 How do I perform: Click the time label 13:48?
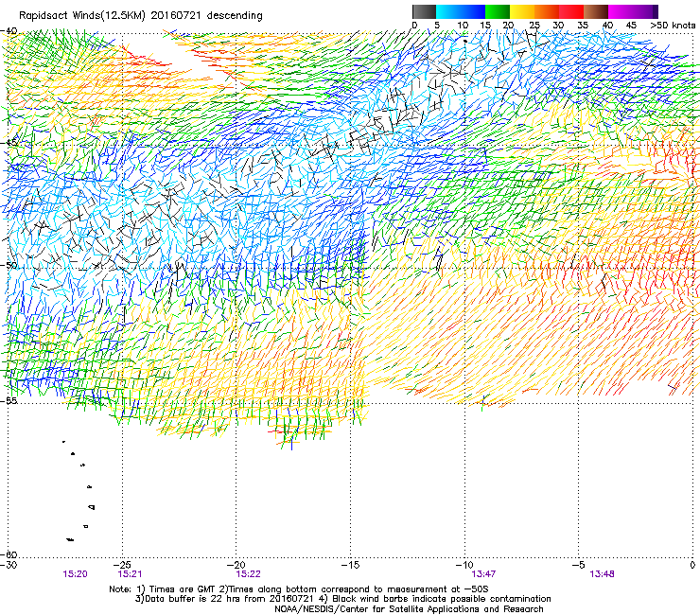pyautogui.click(x=602, y=574)
